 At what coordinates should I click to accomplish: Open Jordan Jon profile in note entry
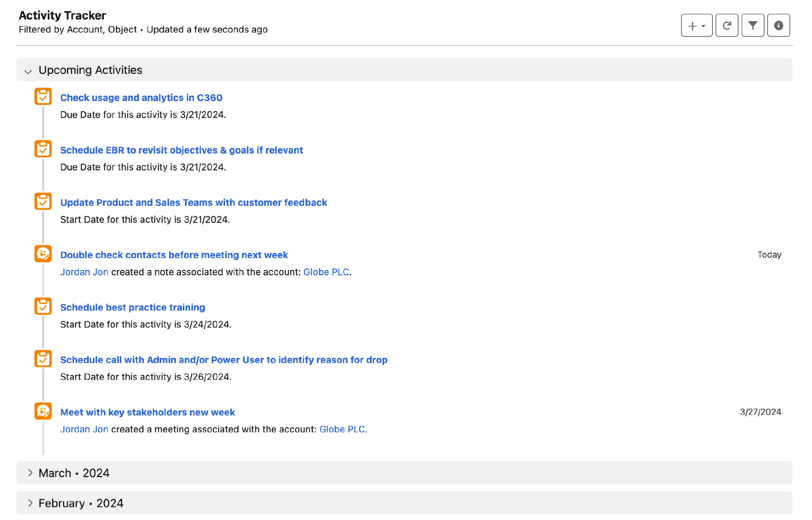pos(84,272)
